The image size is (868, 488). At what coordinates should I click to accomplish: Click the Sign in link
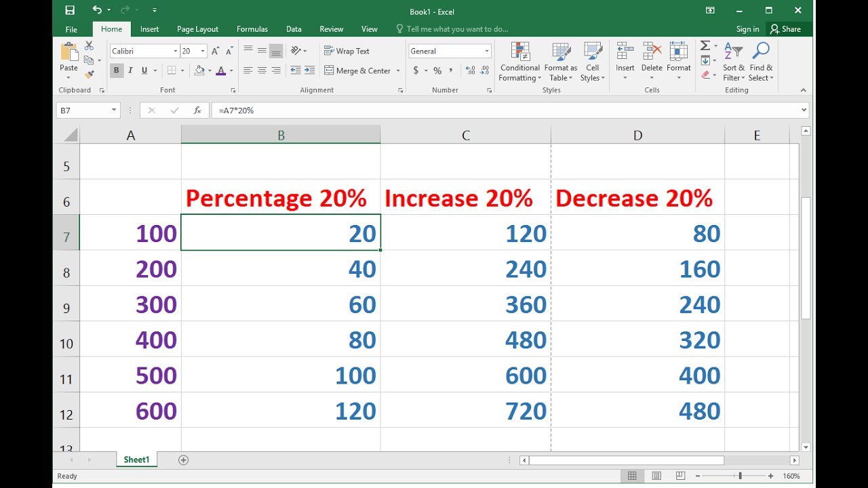747,29
